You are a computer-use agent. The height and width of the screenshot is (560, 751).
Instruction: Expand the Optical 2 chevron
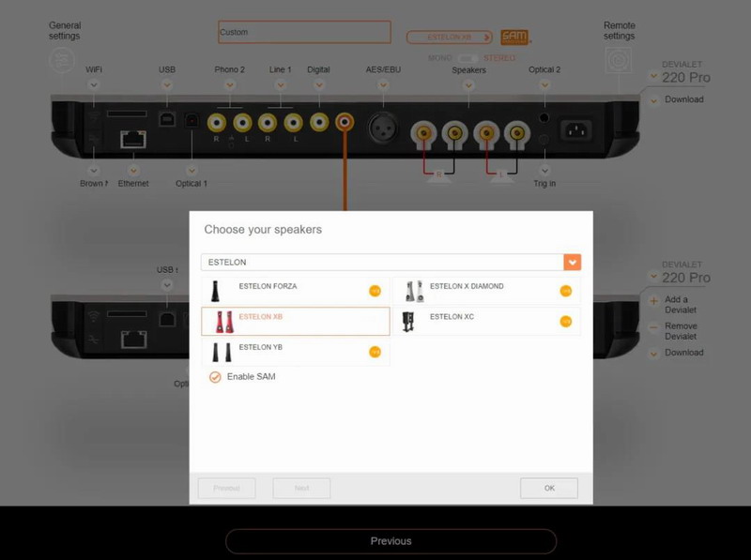pos(544,85)
